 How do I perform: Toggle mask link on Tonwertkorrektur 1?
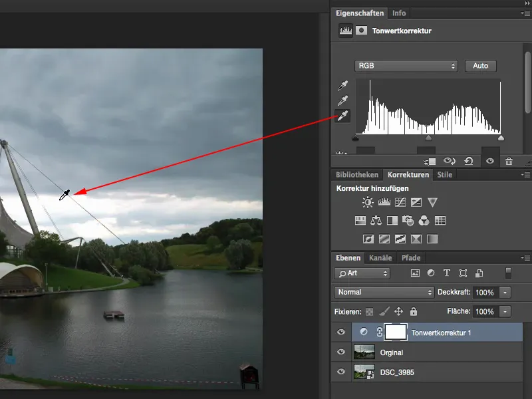(x=379, y=332)
